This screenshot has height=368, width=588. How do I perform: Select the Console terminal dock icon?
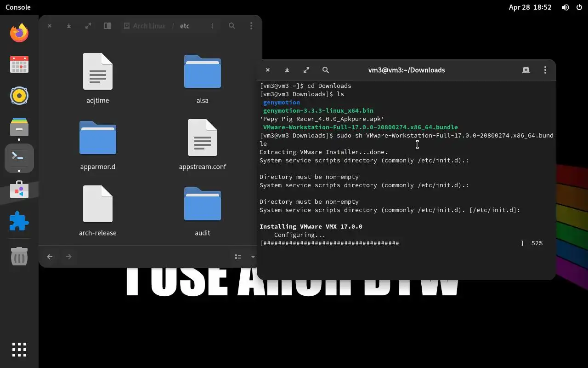(x=19, y=157)
